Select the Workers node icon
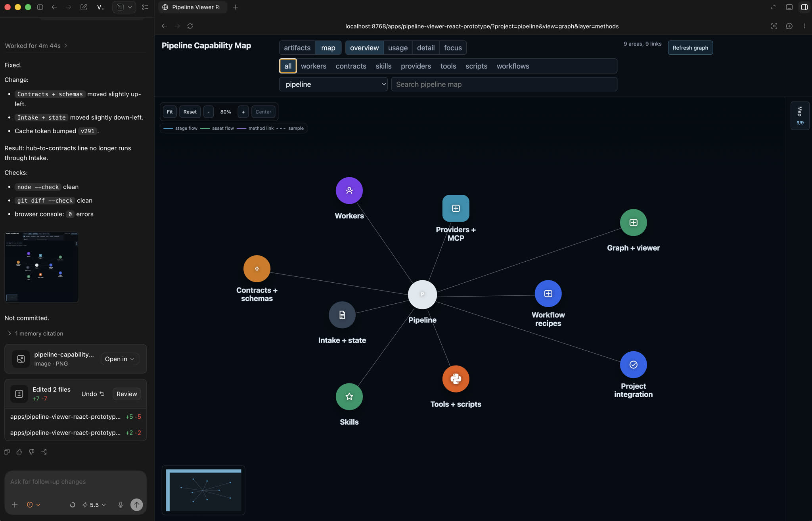The width and height of the screenshot is (812, 521). (x=349, y=190)
